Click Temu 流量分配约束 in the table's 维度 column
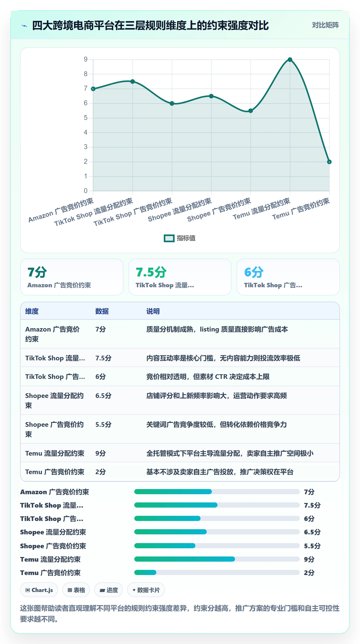Viewport: 360px width, 644px height. pos(55,453)
